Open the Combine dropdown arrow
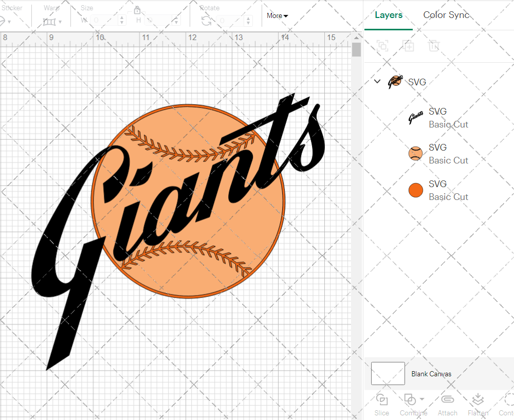Screen dimensions: 514x420 pos(422,399)
